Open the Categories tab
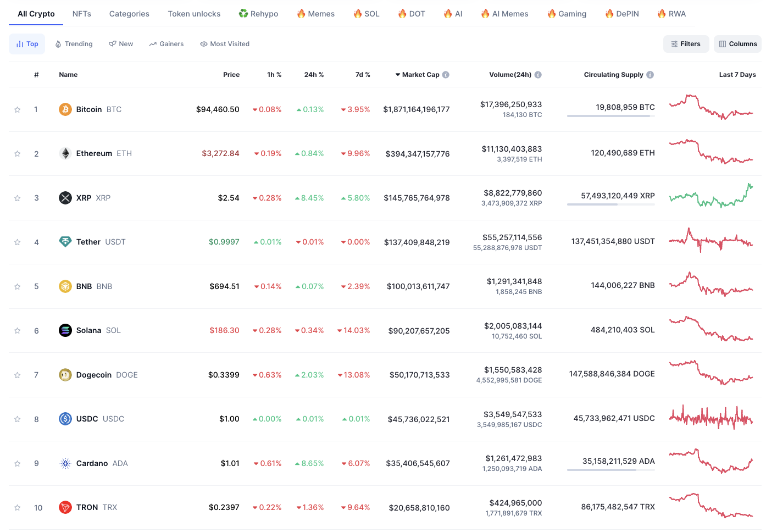This screenshot has width=777, height=532. click(129, 14)
